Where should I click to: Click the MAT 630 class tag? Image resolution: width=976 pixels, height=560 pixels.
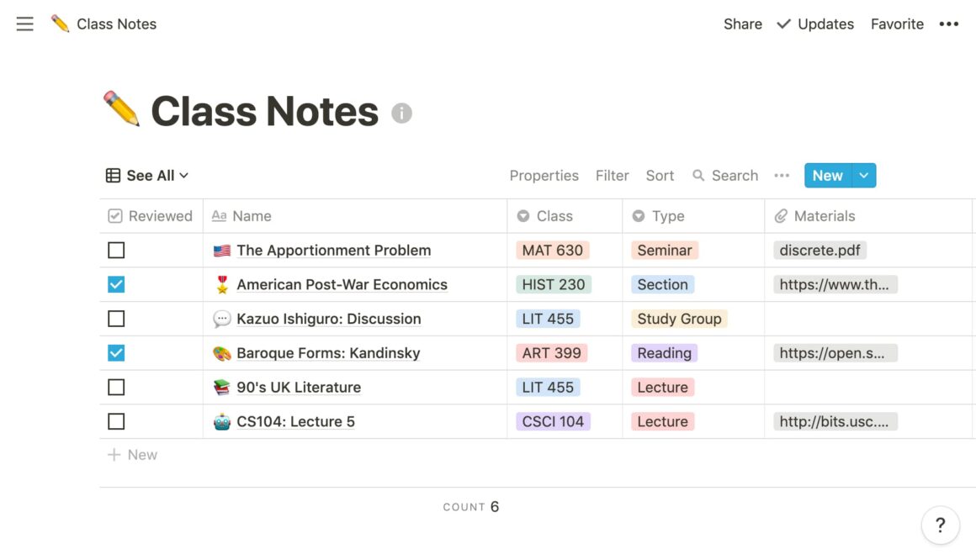coord(553,250)
